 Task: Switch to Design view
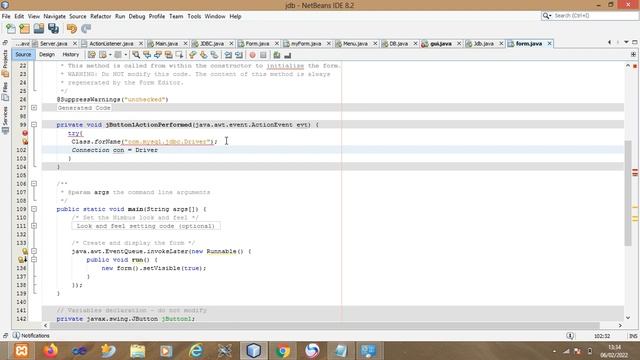[47, 54]
